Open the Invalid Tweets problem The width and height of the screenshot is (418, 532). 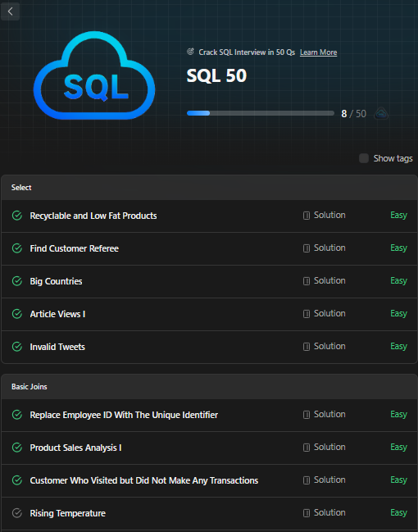tap(57, 347)
